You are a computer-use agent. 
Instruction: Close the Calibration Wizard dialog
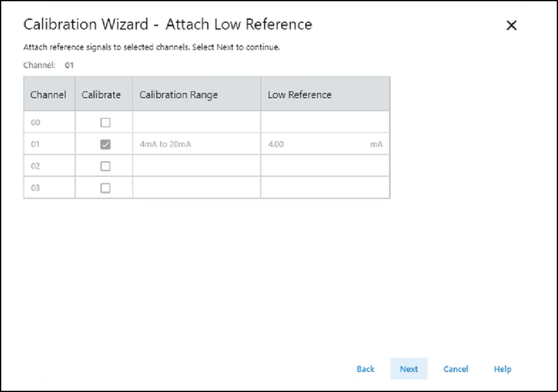[x=511, y=26]
